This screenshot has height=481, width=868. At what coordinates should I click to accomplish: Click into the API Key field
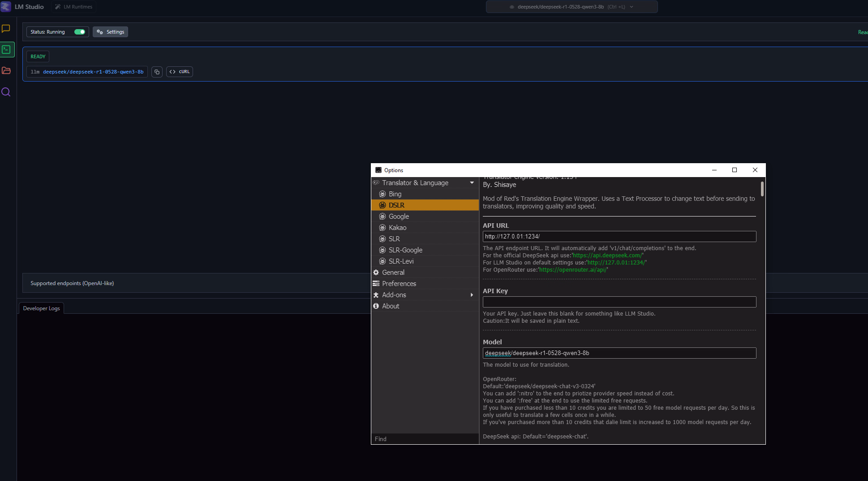[x=619, y=302]
